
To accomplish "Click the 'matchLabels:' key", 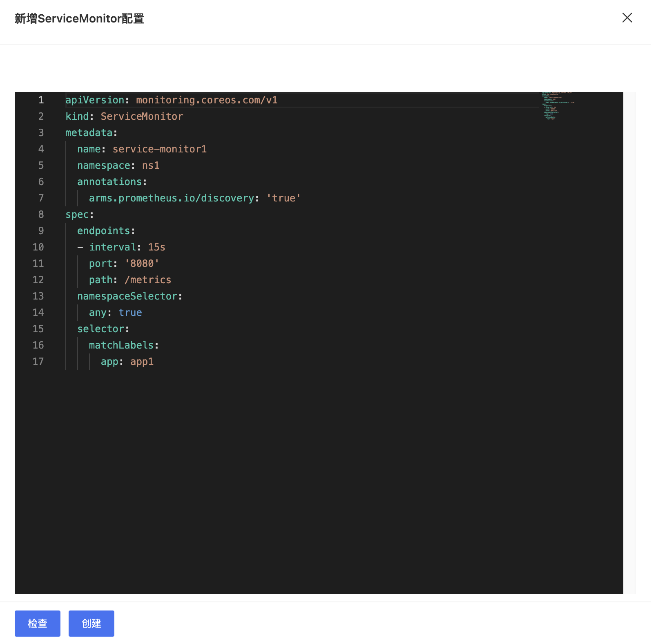I will (124, 345).
